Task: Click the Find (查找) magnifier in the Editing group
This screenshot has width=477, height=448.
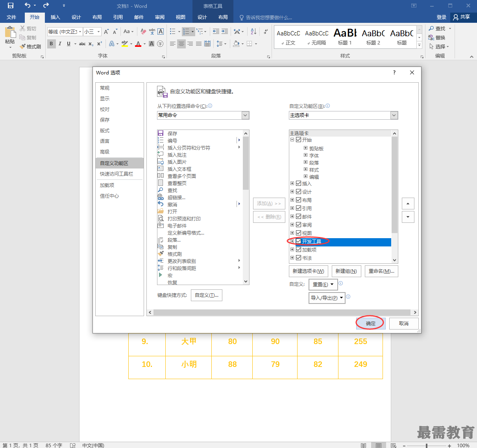Action: [x=431, y=28]
